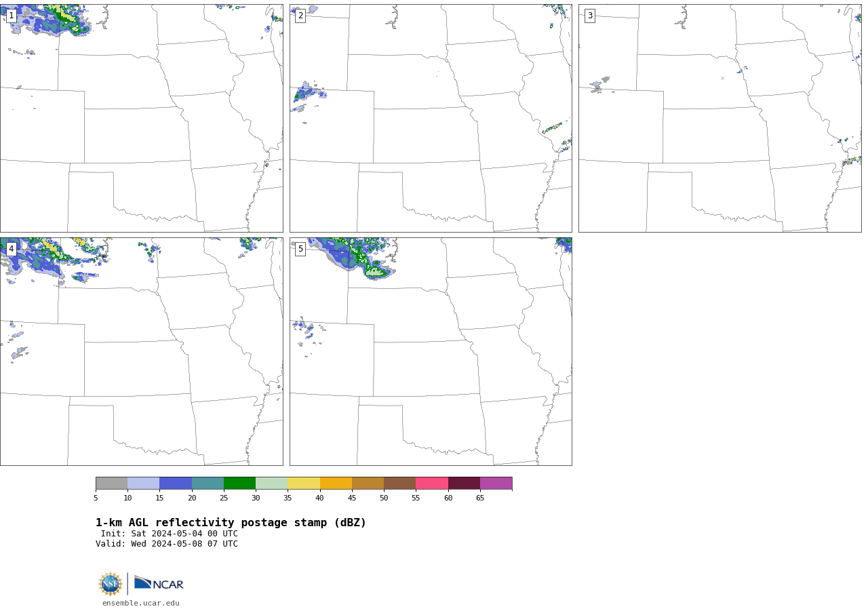Click the dark green 25-30 dBZ swatch
Image resolution: width=868 pixels, height=611 pixels.
[x=239, y=483]
